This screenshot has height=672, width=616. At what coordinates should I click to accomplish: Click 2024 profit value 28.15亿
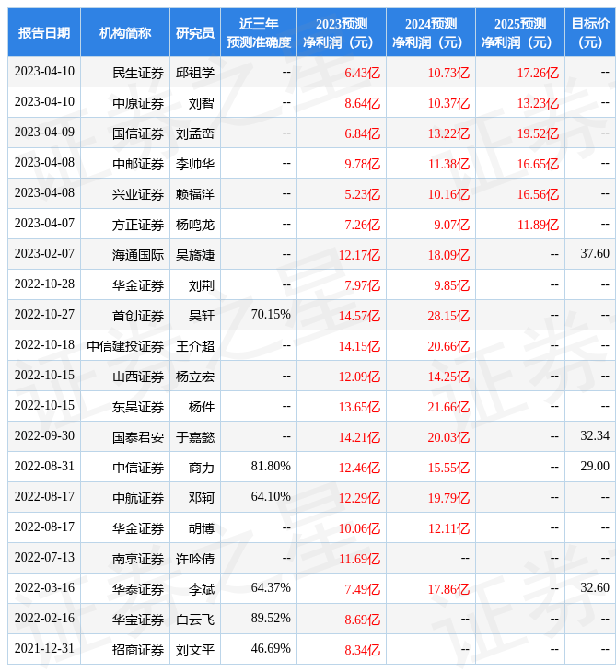tap(448, 316)
